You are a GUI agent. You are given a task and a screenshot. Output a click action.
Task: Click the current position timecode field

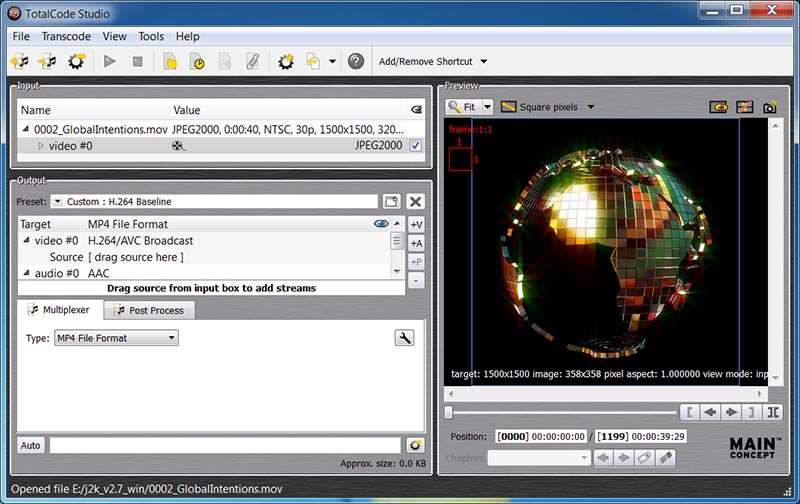pyautogui.click(x=541, y=437)
